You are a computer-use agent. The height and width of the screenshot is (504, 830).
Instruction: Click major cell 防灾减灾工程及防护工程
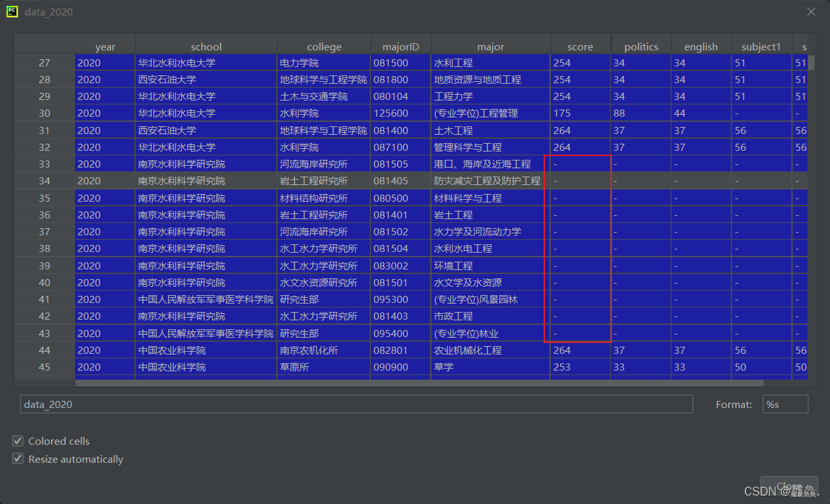tap(491, 181)
